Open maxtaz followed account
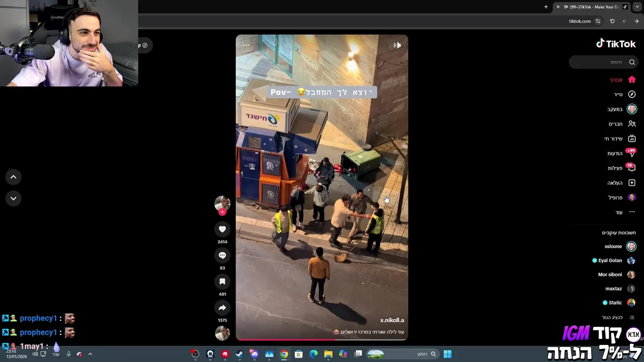The width and height of the screenshot is (644, 362). (620, 289)
